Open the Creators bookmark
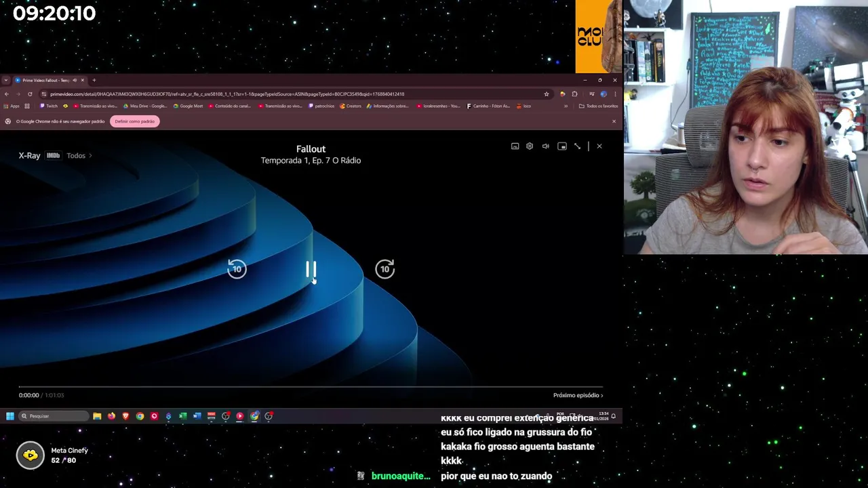This screenshot has height=488, width=868. 351,106
